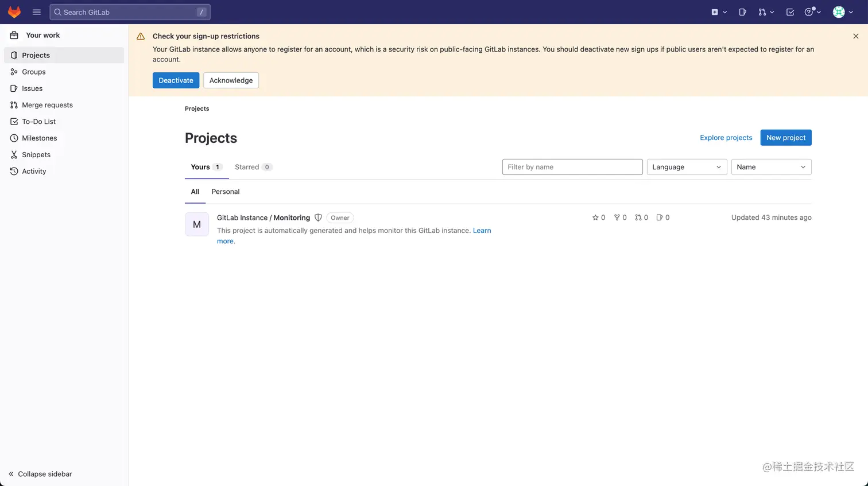Switch to the Starred tab
The width and height of the screenshot is (868, 486).
click(253, 167)
